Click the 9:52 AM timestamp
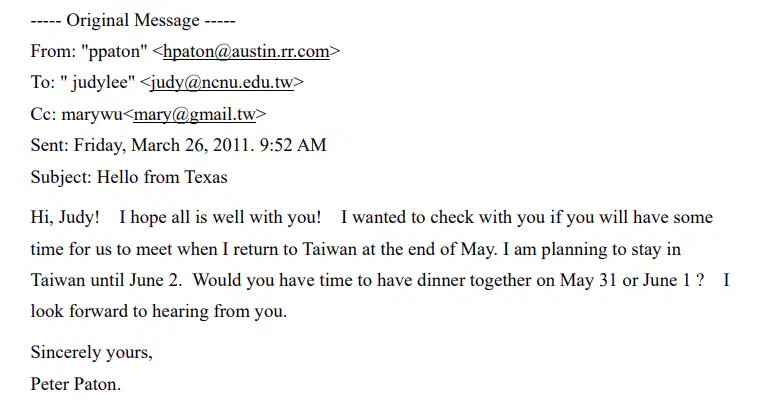The height and width of the screenshot is (407, 759). (293, 145)
